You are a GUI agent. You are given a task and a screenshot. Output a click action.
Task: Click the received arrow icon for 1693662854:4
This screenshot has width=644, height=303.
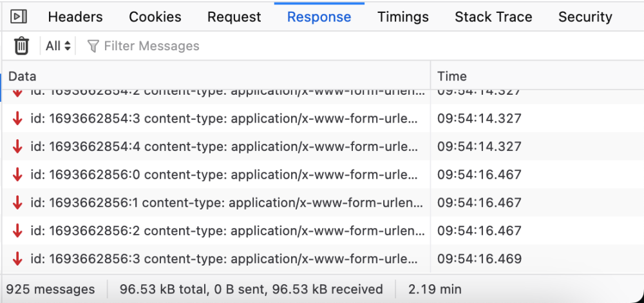coord(17,146)
